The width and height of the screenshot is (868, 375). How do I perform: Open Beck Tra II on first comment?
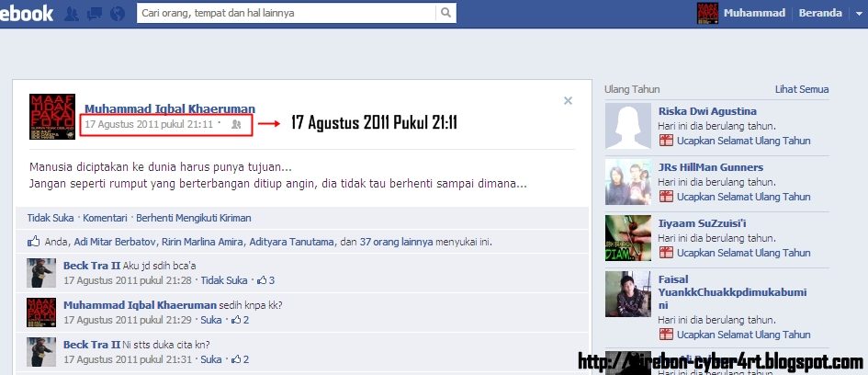coord(92,266)
